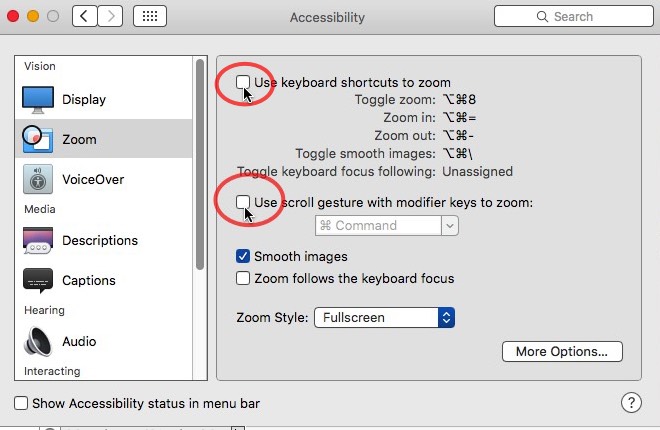
Task: Click the help question mark button
Action: pos(631,402)
